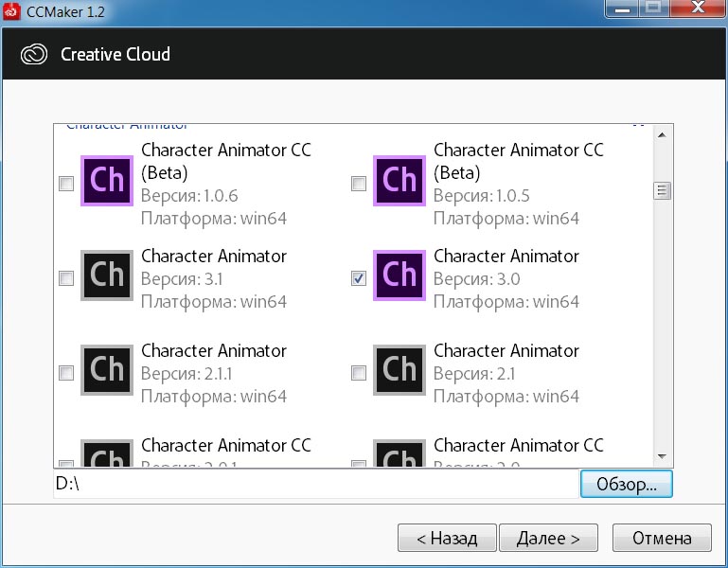Select 'Версия: 1.0.5' version text
This screenshot has width=728, height=568.
click(482, 196)
